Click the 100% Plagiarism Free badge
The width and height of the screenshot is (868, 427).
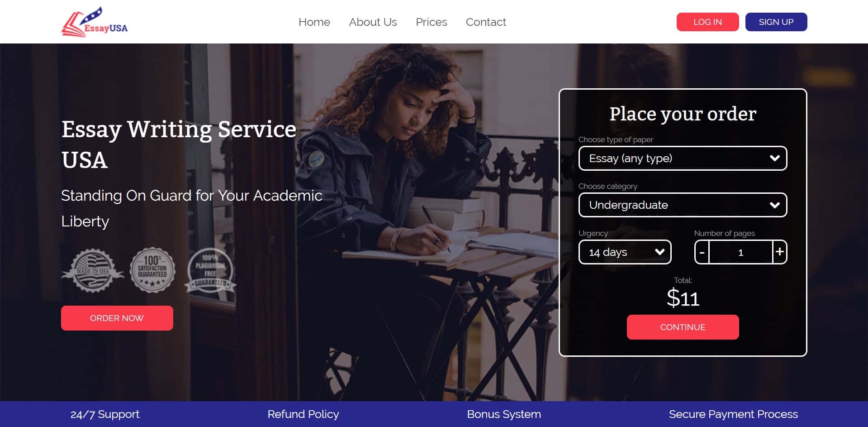click(x=210, y=270)
